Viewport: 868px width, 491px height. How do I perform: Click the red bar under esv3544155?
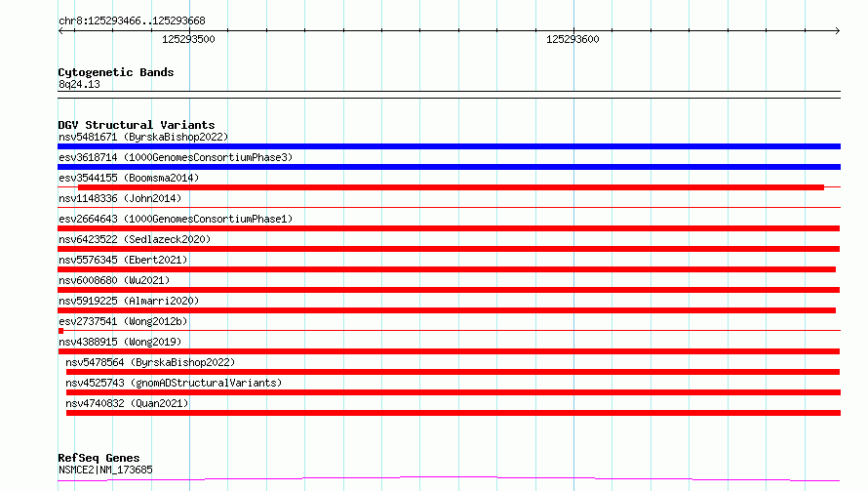pos(452,187)
